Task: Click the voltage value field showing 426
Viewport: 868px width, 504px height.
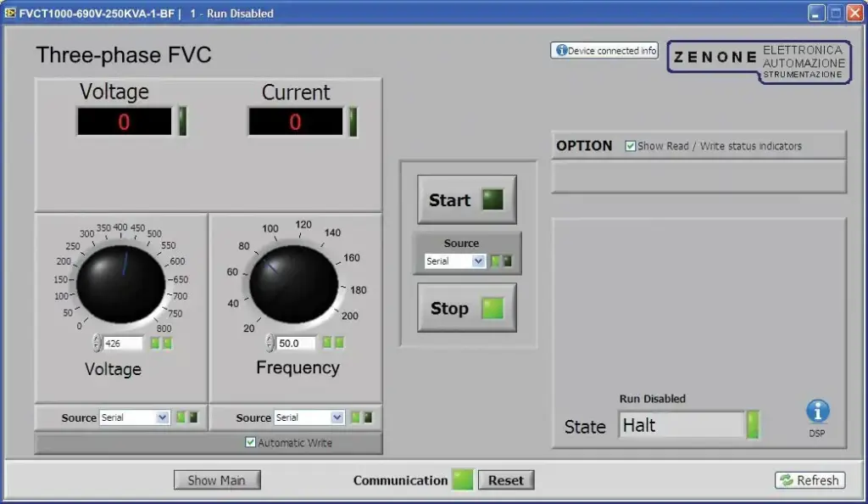Action: pyautogui.click(x=123, y=344)
